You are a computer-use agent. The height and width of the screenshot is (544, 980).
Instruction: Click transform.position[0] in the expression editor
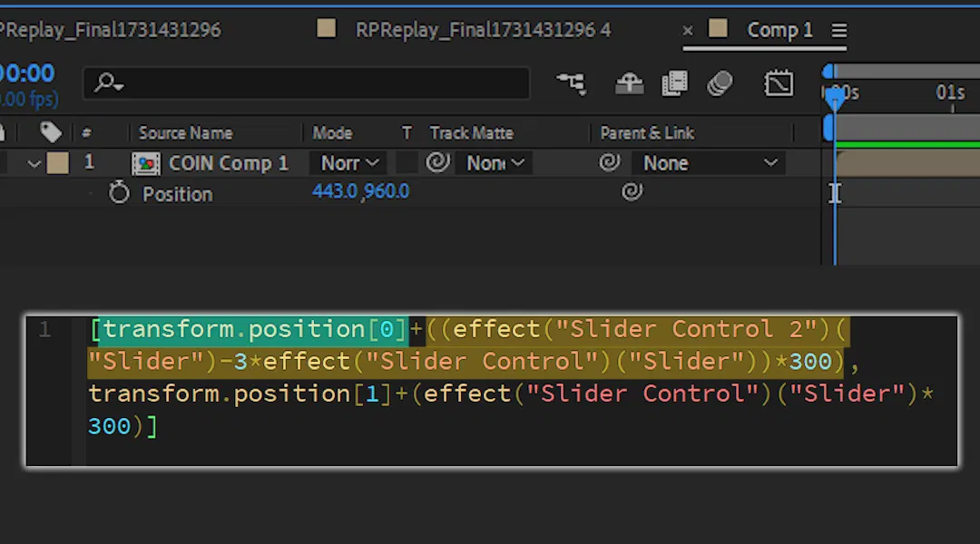click(253, 329)
